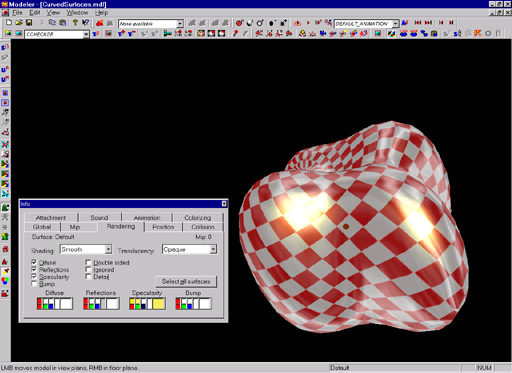Open the View menu
512x373 pixels.
pyautogui.click(x=53, y=13)
